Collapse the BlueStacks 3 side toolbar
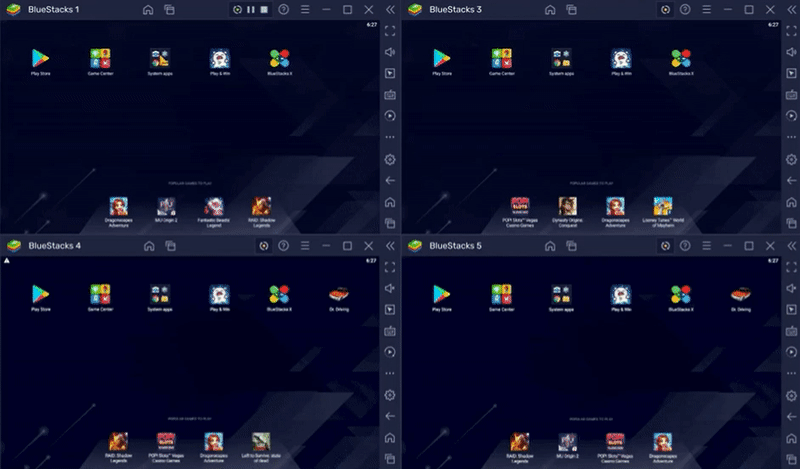 pos(792,10)
